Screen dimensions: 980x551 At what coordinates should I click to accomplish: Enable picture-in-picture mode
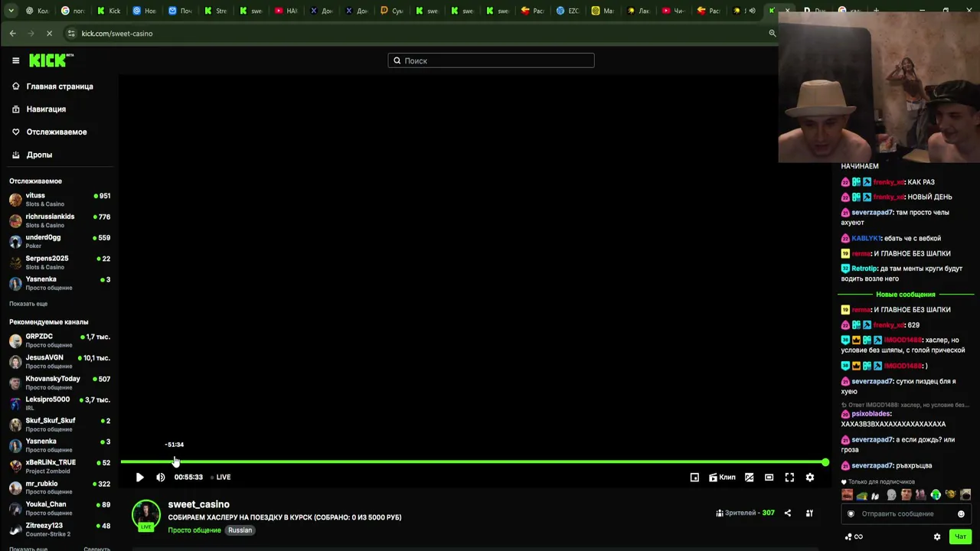tap(694, 478)
